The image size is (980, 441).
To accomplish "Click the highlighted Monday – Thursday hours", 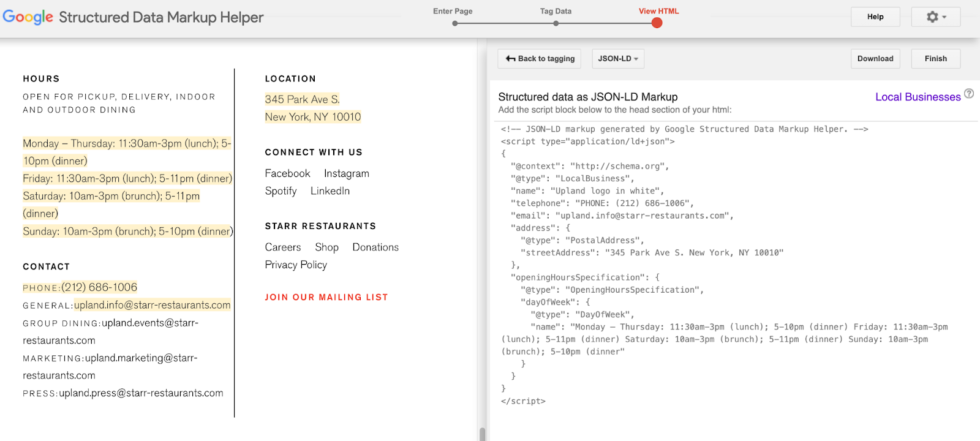I will click(x=127, y=152).
